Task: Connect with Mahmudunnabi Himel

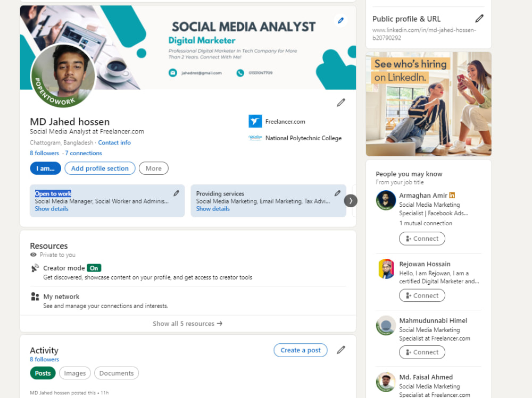Action: [x=422, y=352]
